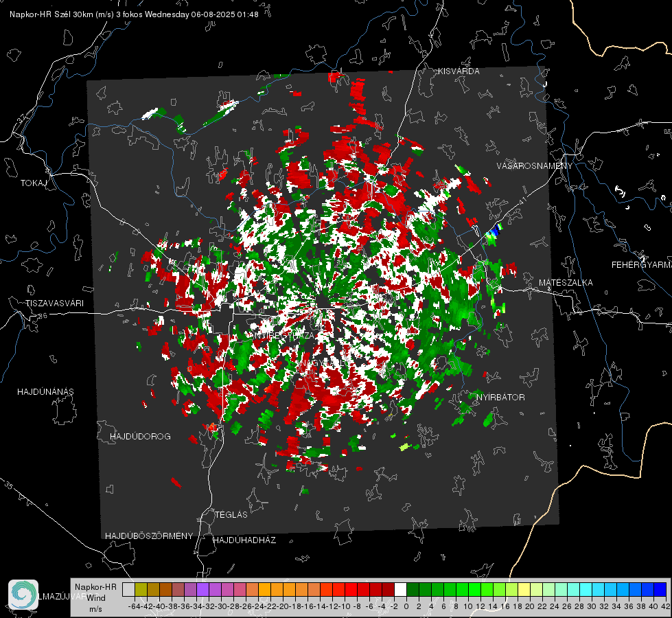The image size is (672, 618).
Task: Select the dark red -4 to -2 swatch
Action: (388, 589)
